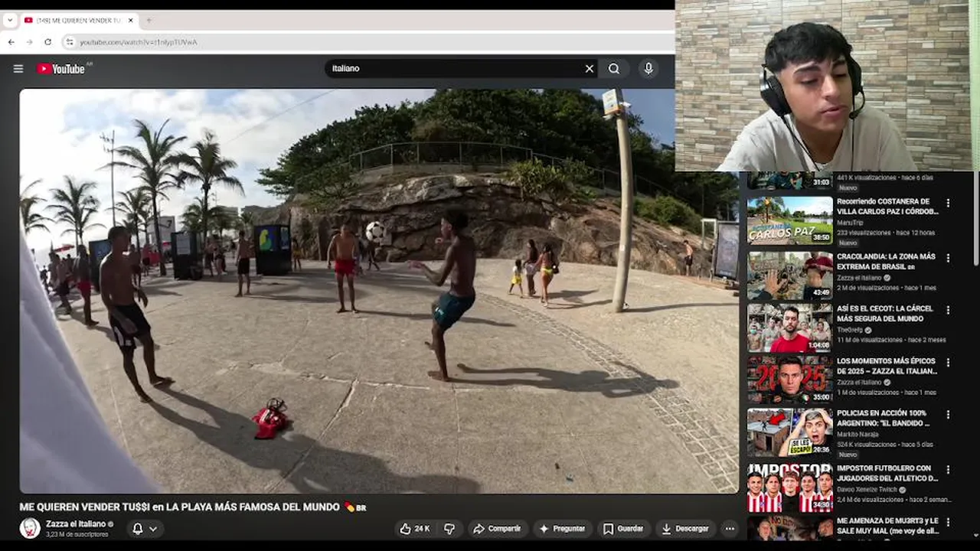
Task: Start voice search with the microphone icon
Action: 648,68
